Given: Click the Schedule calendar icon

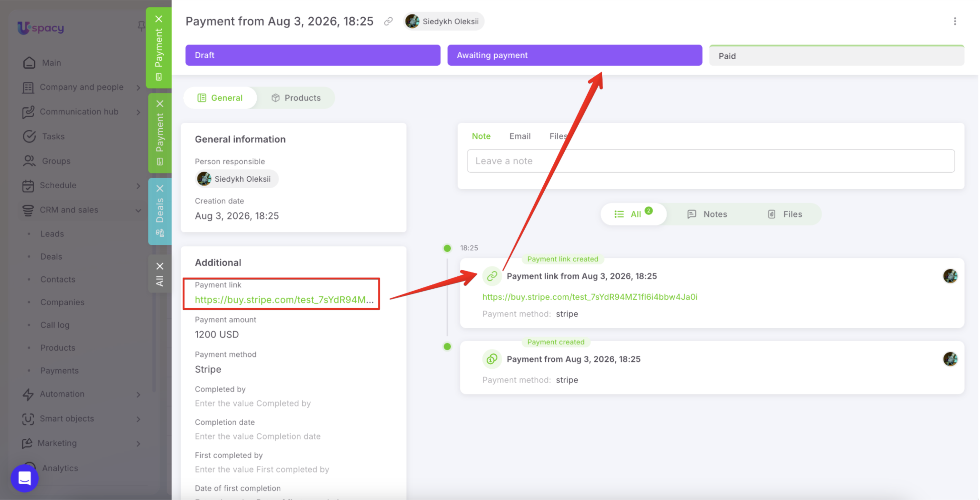Looking at the screenshot, I should 28,186.
